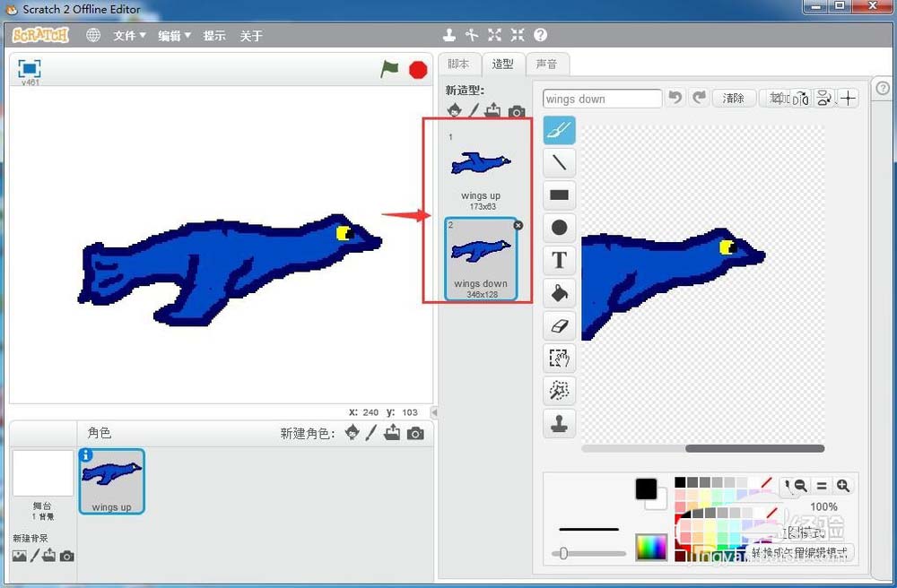Choose the Rectangle shape tool
The image size is (897, 588).
point(559,195)
